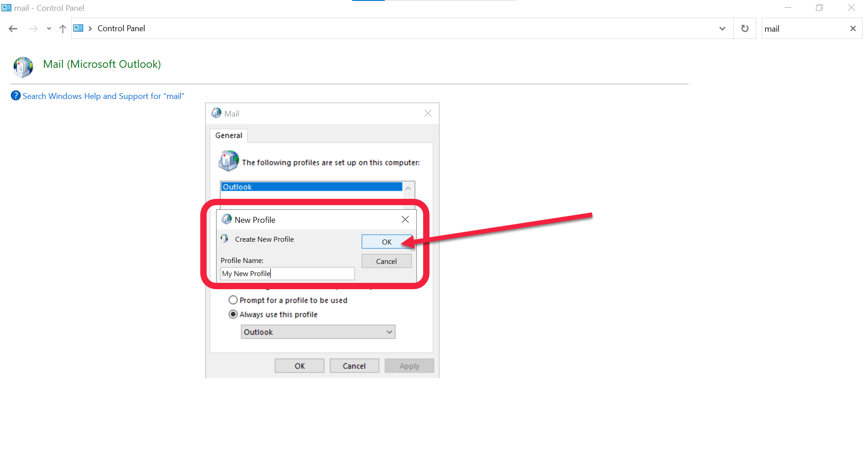Click the Apply button in Mail dialog
The image size is (868, 460).
click(x=410, y=366)
